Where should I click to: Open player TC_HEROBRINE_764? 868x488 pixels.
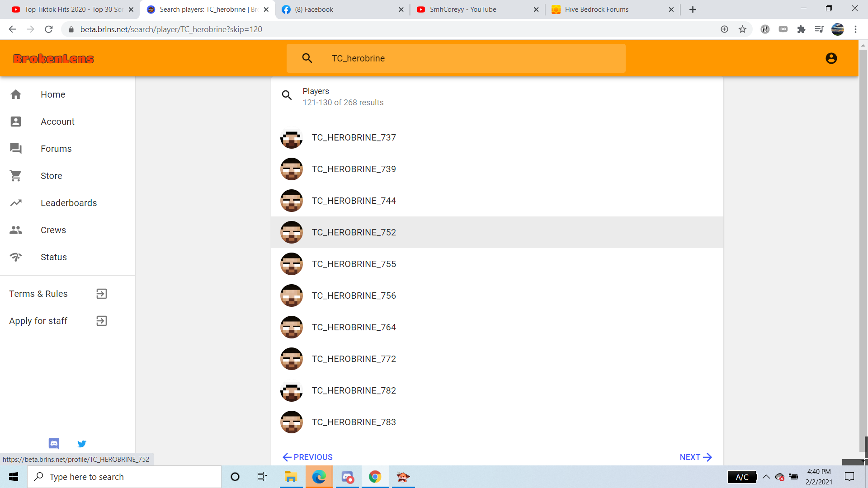(x=497, y=327)
